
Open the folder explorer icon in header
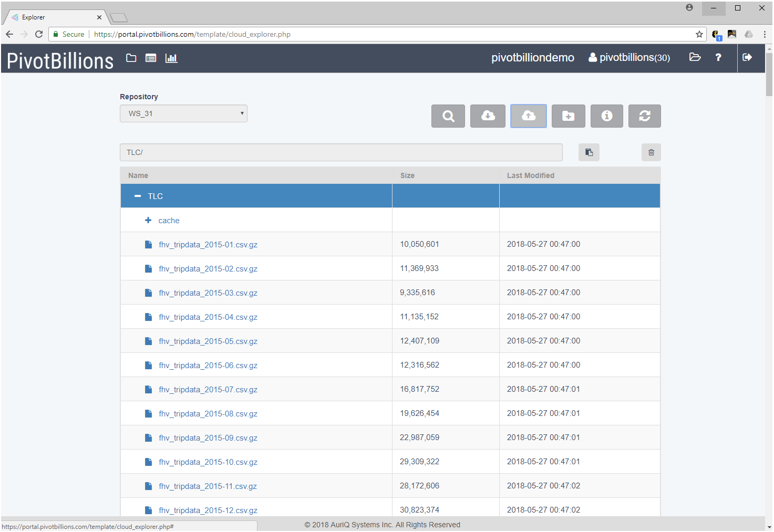pyautogui.click(x=131, y=58)
